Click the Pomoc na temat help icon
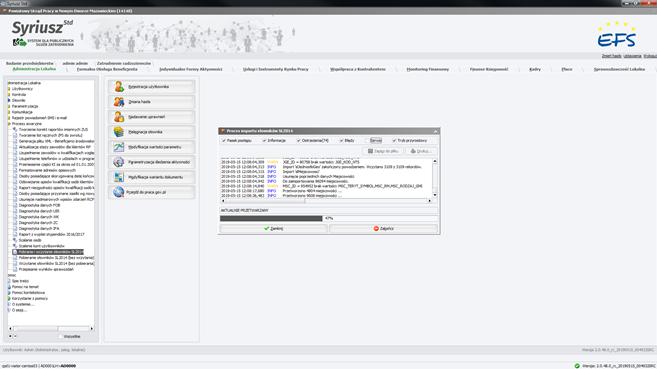Screen dimensions: 657x369 pos(9,287)
